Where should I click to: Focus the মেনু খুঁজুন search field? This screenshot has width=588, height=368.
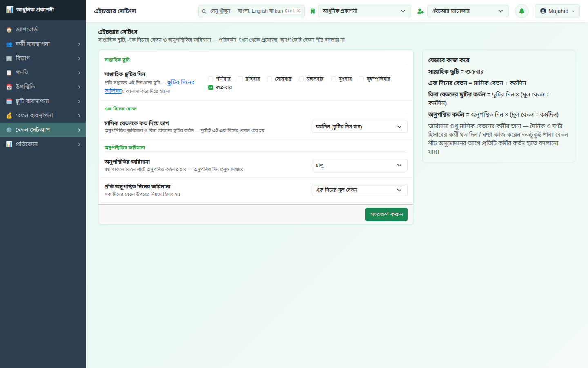(x=252, y=11)
